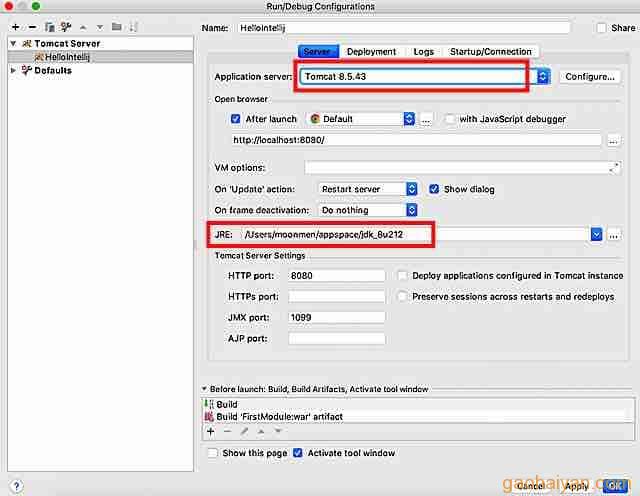This screenshot has width=640, height=496.
Task: Select Build 'FirstModule:war' artifact row
Action: [x=418, y=417]
